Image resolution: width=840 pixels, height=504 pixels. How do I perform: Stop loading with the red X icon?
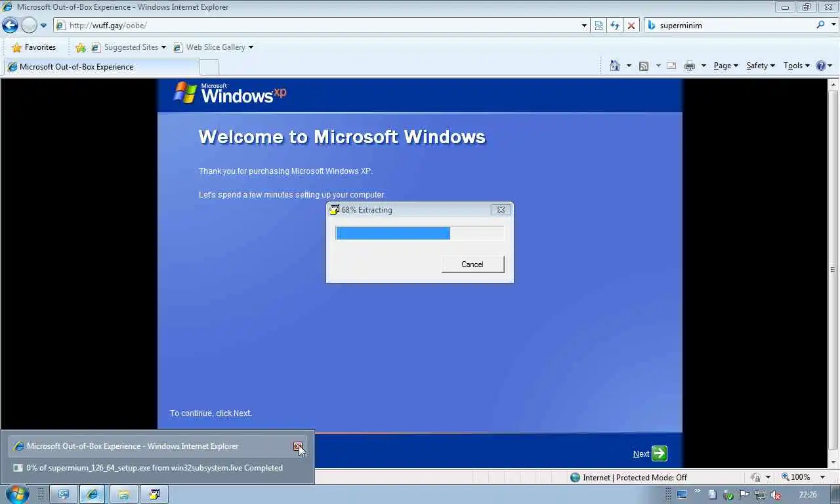pyautogui.click(x=631, y=26)
